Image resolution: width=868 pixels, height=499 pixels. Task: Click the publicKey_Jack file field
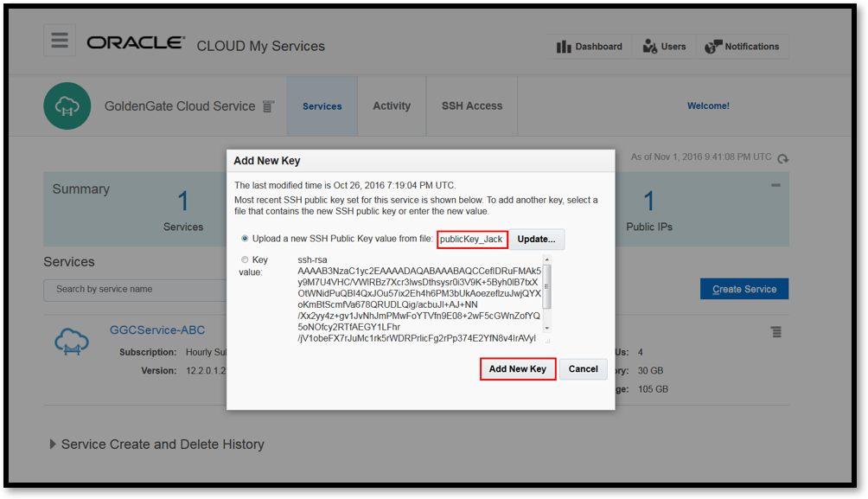tap(472, 240)
